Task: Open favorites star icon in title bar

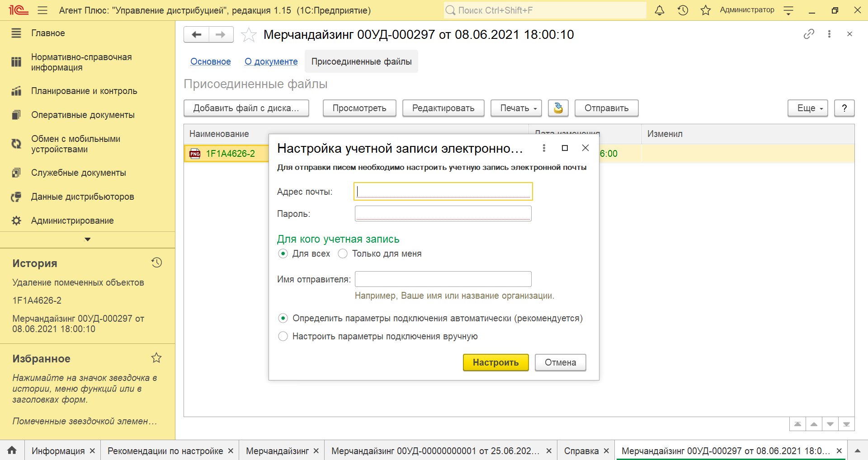Action: (706, 10)
